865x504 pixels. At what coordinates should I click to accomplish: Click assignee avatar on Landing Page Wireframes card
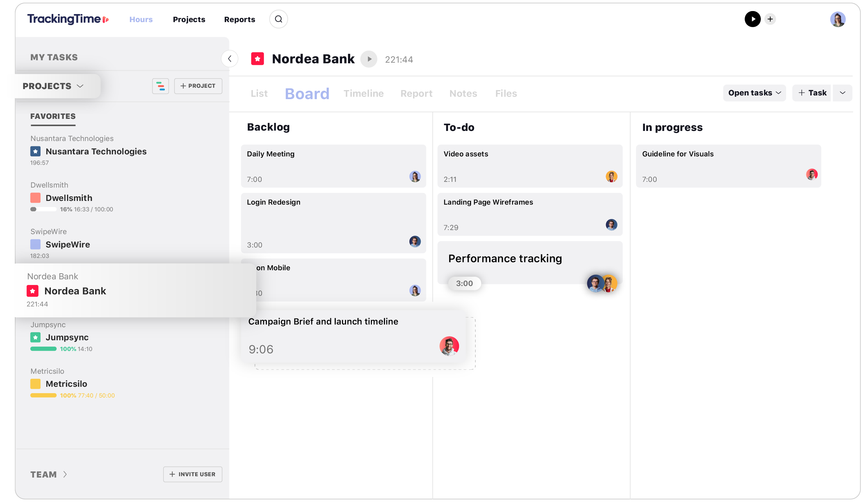[611, 225]
